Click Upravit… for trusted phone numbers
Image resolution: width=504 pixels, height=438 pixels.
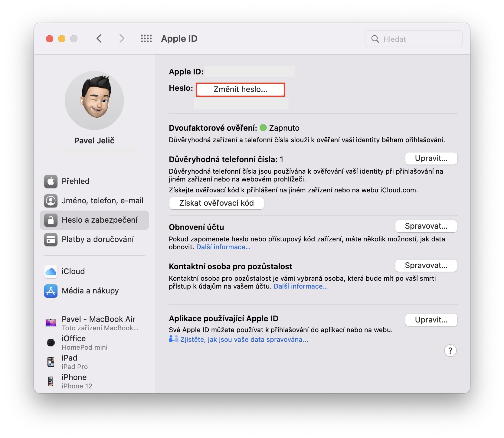(x=431, y=159)
